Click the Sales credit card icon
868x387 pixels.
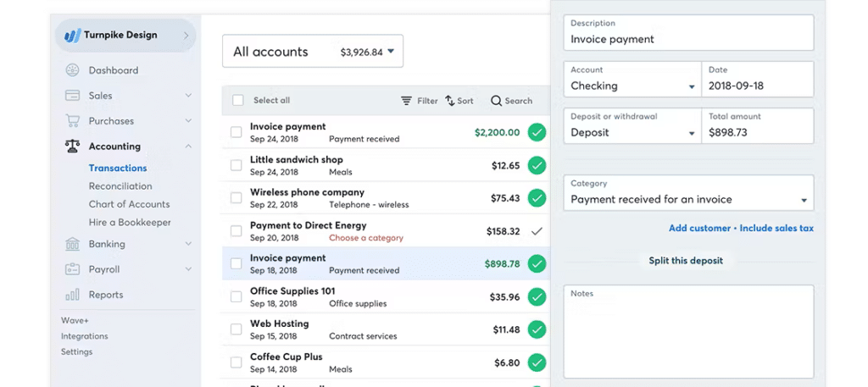pyautogui.click(x=72, y=96)
